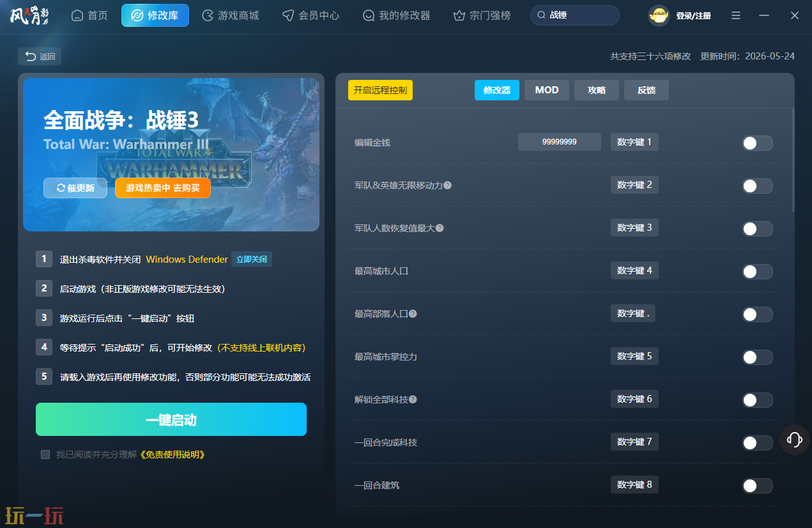Screen dimensions: 812x528
Task: Enable 最高城市掌控力 switch
Action: click(x=757, y=357)
